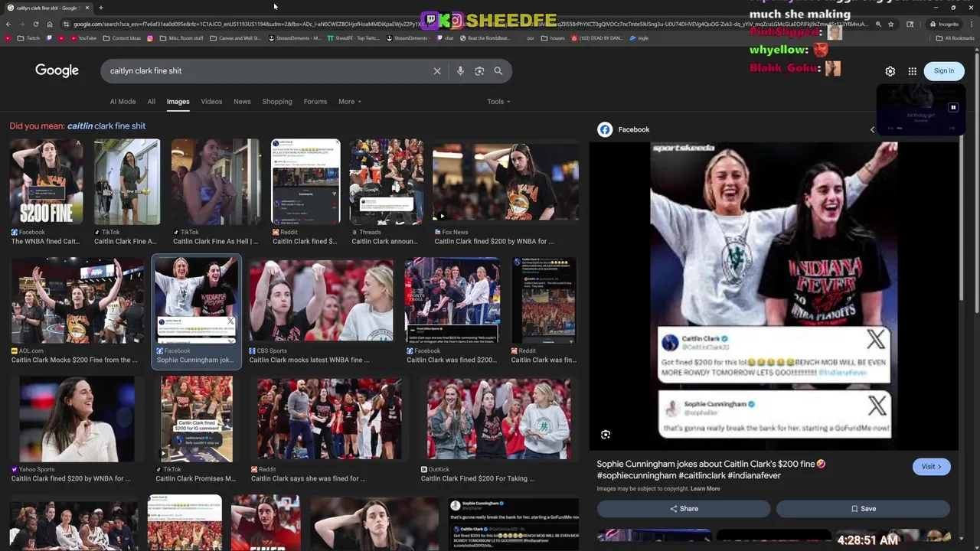980x551 pixels.
Task: Open the Content Ideas bookmarks folder
Action: (x=121, y=37)
